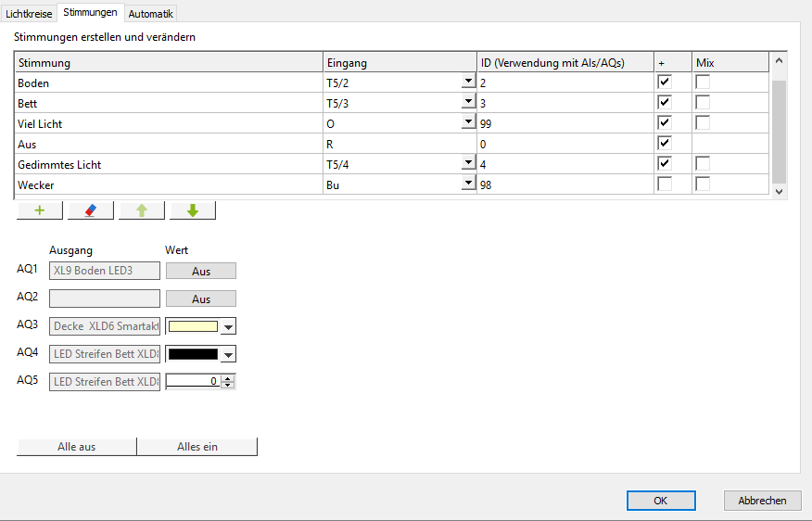Click the green plus add mood icon

40,210
